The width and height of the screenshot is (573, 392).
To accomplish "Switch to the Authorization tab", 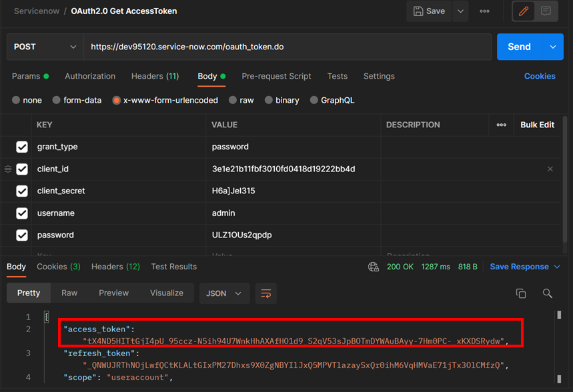I will [90, 76].
